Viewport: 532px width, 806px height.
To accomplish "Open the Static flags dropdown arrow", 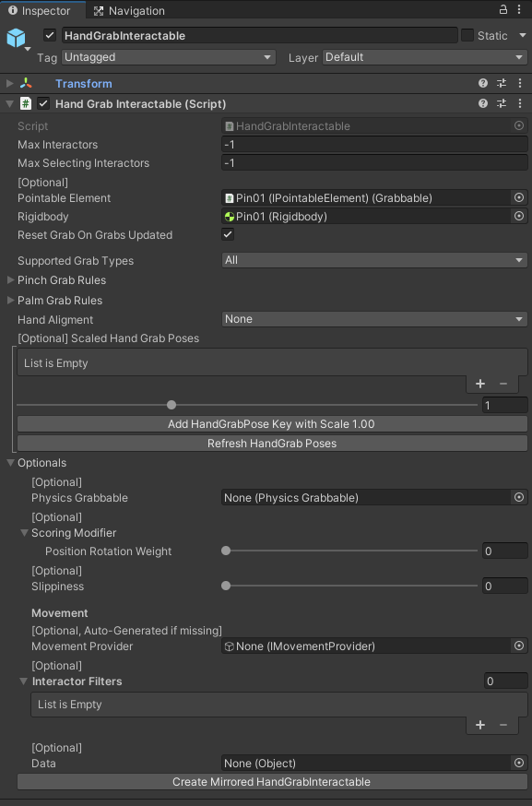I will [x=523, y=35].
